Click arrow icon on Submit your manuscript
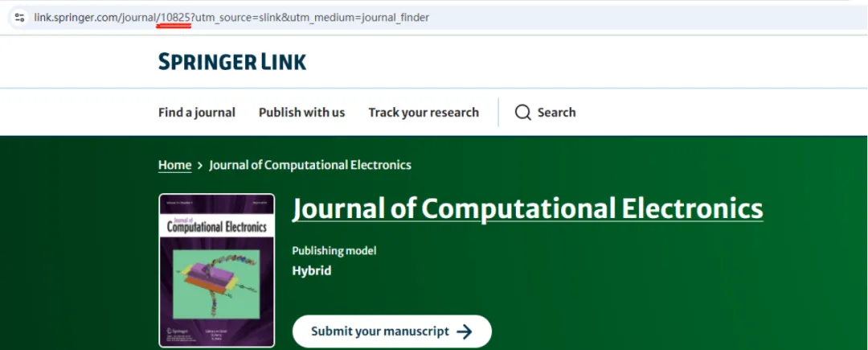 coord(464,331)
